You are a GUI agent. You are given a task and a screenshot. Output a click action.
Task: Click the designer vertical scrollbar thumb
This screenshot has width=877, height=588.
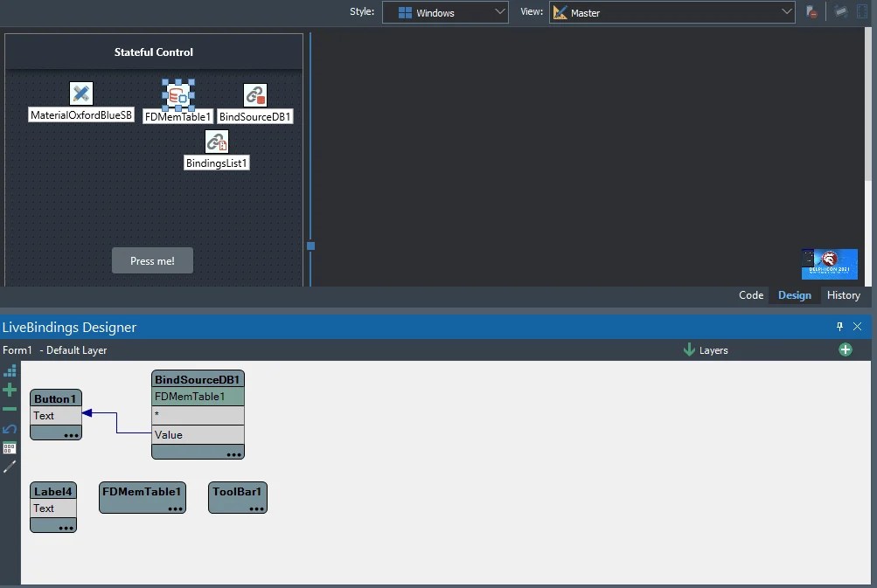pyautogui.click(x=868, y=103)
